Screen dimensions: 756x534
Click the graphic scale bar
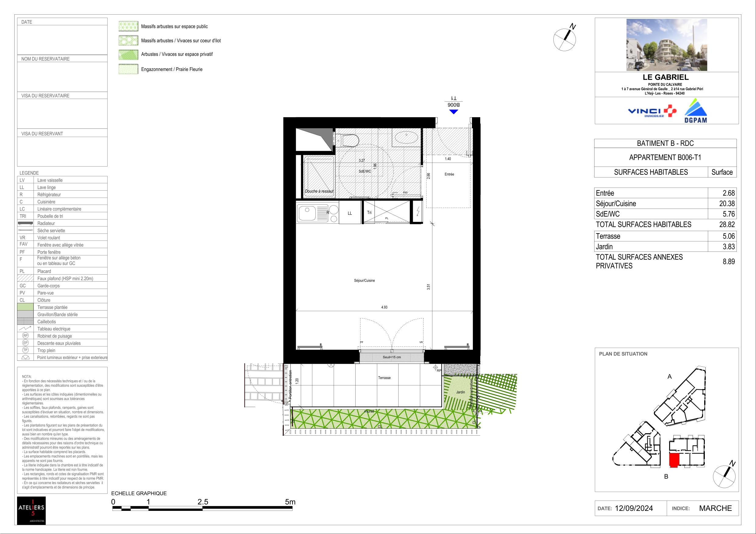click(202, 508)
